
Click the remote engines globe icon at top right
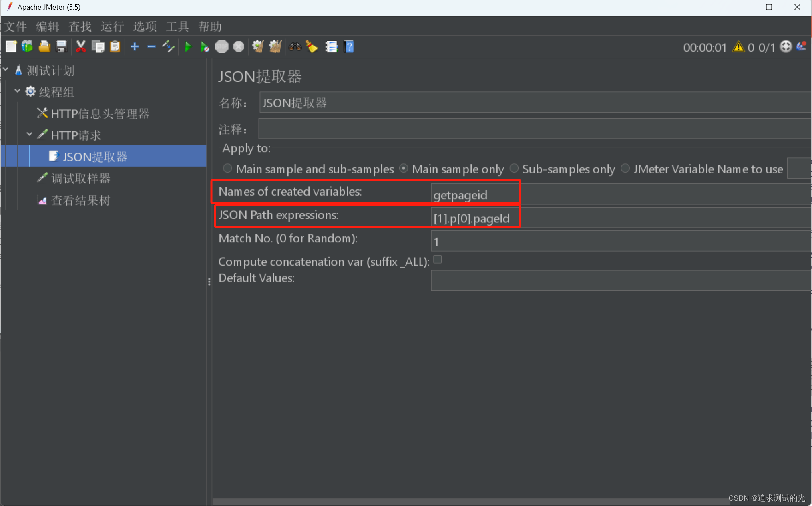tap(786, 47)
